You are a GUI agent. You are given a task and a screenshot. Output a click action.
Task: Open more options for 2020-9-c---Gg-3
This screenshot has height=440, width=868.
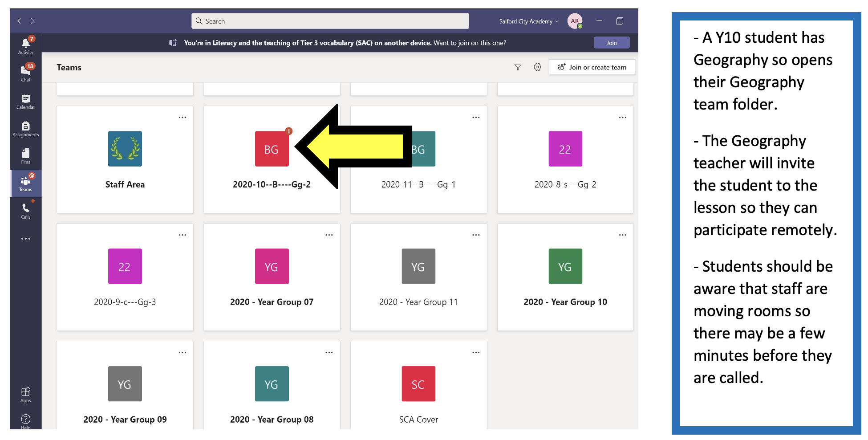183,235
